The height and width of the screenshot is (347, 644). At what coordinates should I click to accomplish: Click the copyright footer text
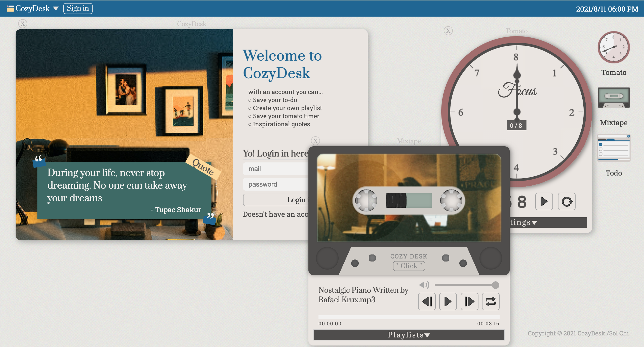578,333
